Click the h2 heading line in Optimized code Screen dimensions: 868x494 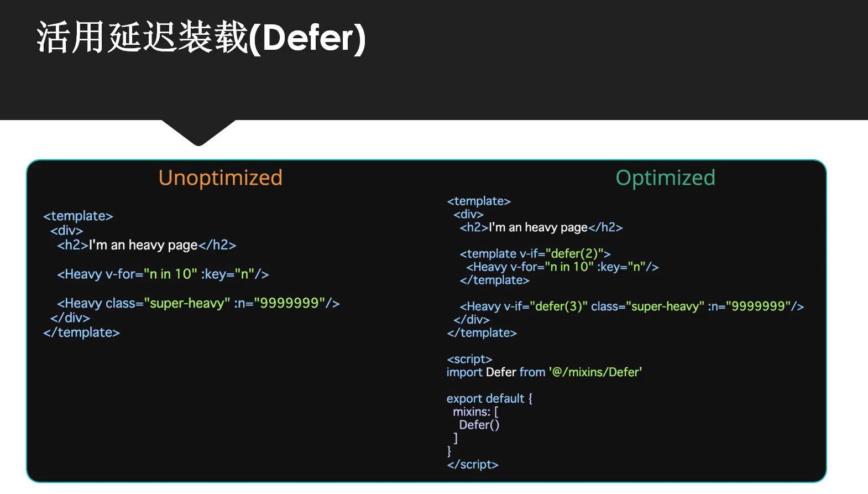pos(541,227)
